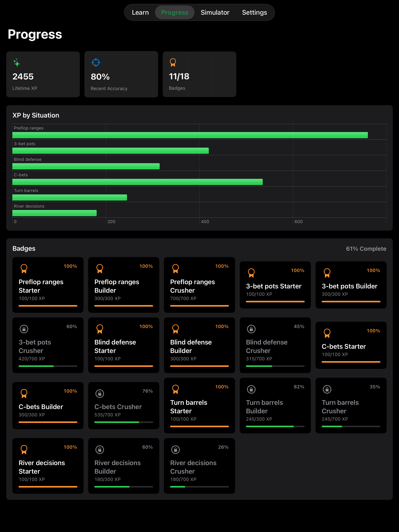Image resolution: width=399 pixels, height=532 pixels.
Task: Click the '35%' Turn barrels Crusher percentage
Action: [x=375, y=387]
